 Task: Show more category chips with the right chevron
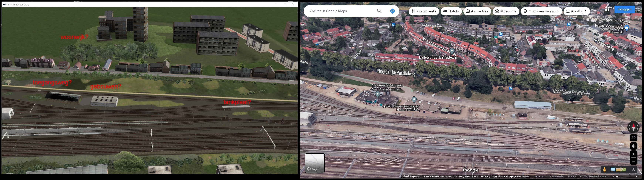pos(586,11)
